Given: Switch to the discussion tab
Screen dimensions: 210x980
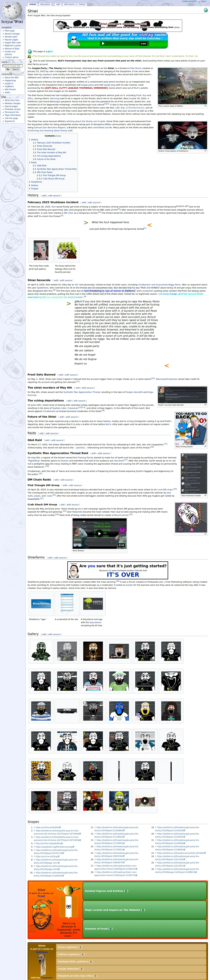Looking at the screenshot, I should [45, 5].
